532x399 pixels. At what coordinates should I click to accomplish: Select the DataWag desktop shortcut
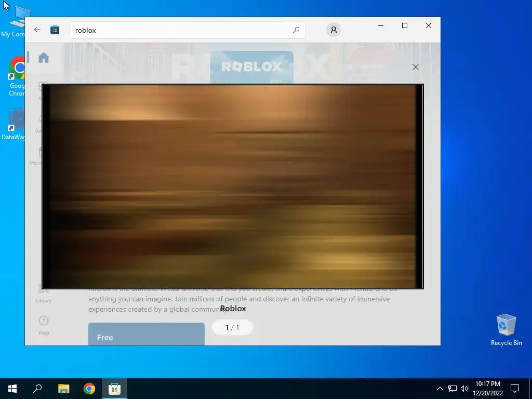coord(13,124)
